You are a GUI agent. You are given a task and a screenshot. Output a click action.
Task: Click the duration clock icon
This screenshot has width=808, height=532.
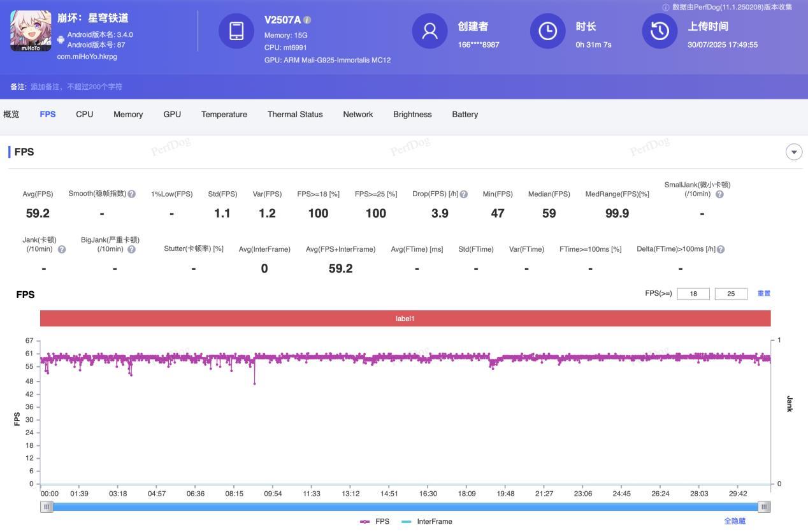[547, 31]
